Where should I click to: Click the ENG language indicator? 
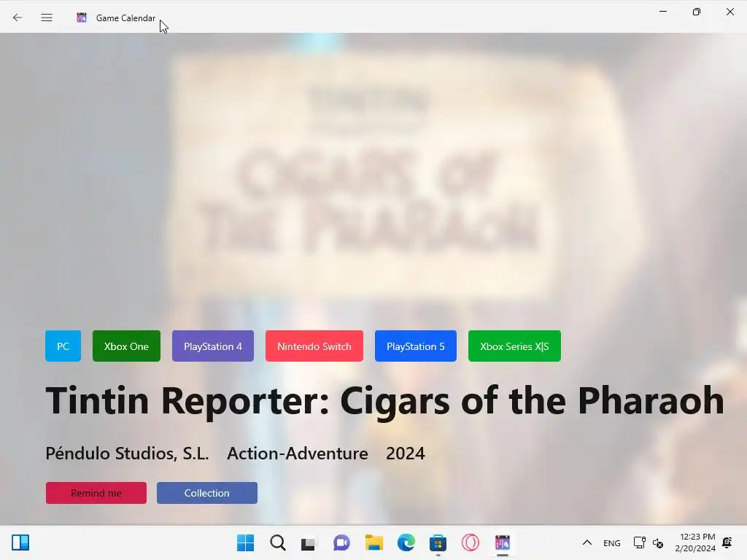[x=612, y=543]
